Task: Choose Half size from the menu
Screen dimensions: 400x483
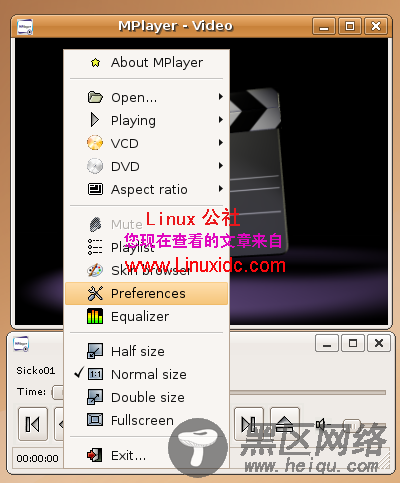Action: (x=146, y=351)
